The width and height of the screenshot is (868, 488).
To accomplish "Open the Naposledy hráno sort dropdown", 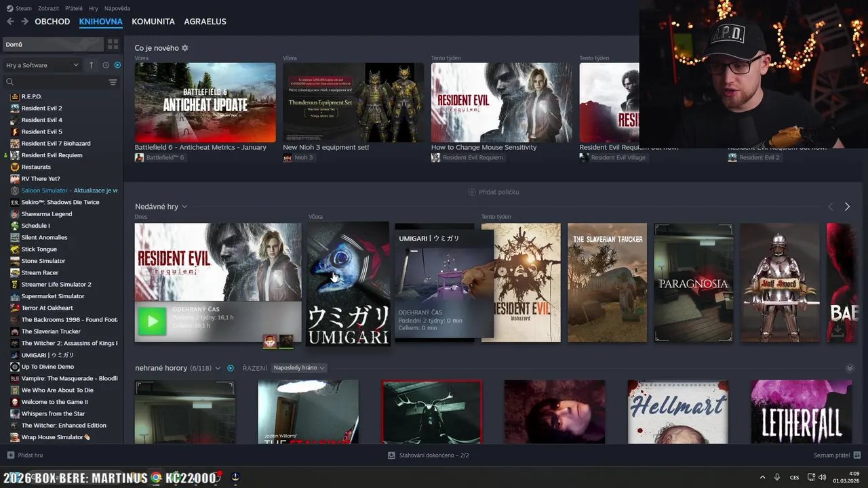I will tap(299, 368).
